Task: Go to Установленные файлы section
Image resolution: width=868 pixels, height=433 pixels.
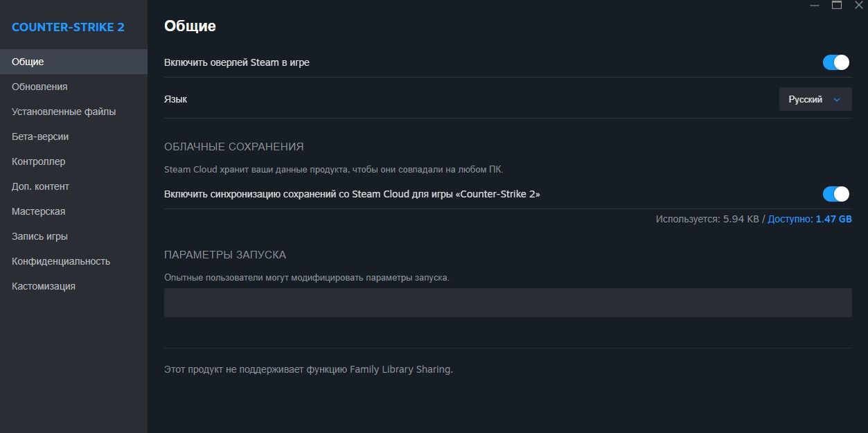Action: [x=64, y=112]
